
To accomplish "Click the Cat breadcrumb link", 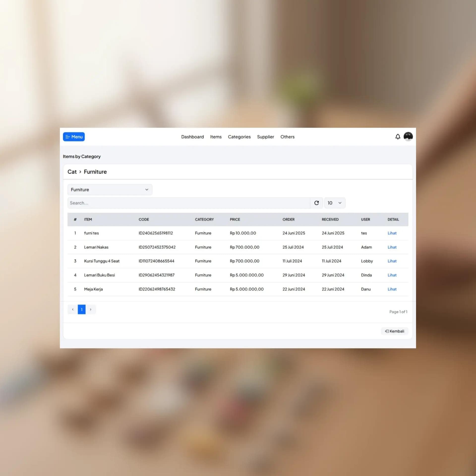I will [72, 172].
